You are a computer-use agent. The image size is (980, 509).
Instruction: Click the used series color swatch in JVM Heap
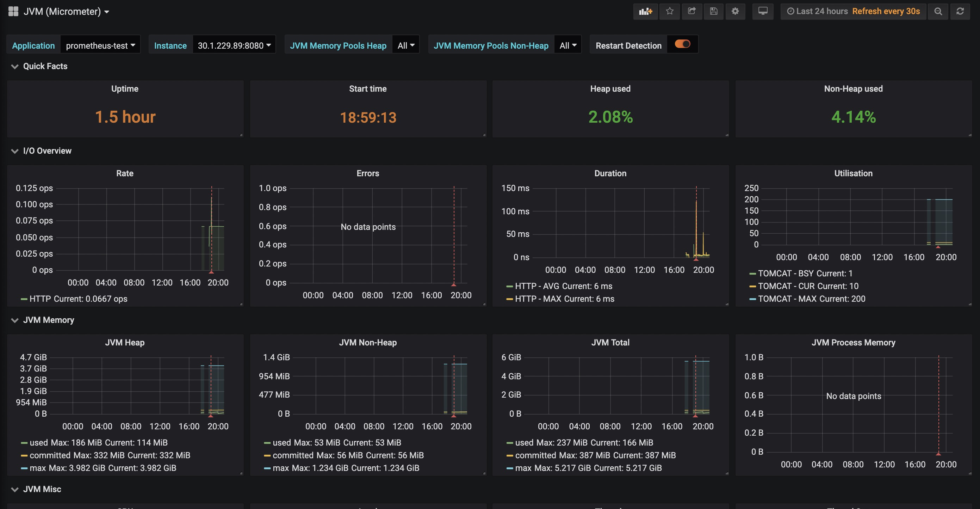[24, 442]
